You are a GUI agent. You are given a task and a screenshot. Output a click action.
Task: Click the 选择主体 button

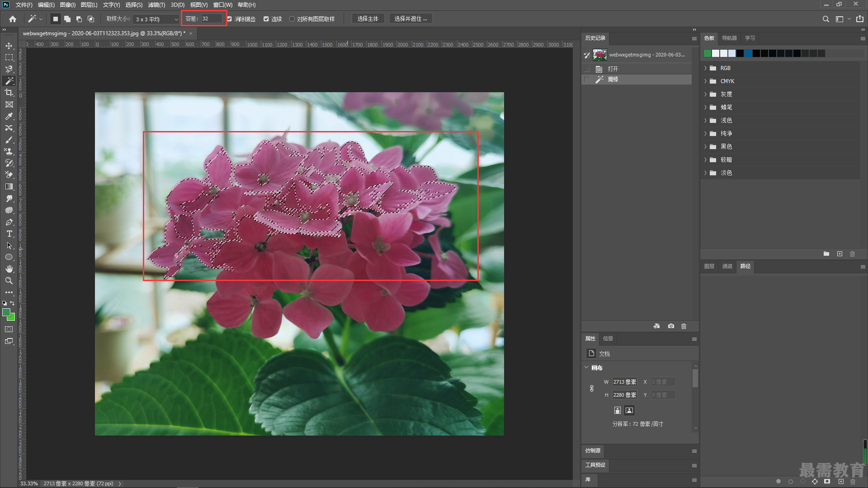click(368, 19)
